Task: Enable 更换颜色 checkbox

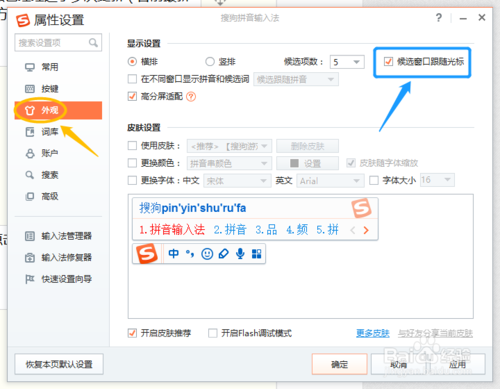Action: 132,163
